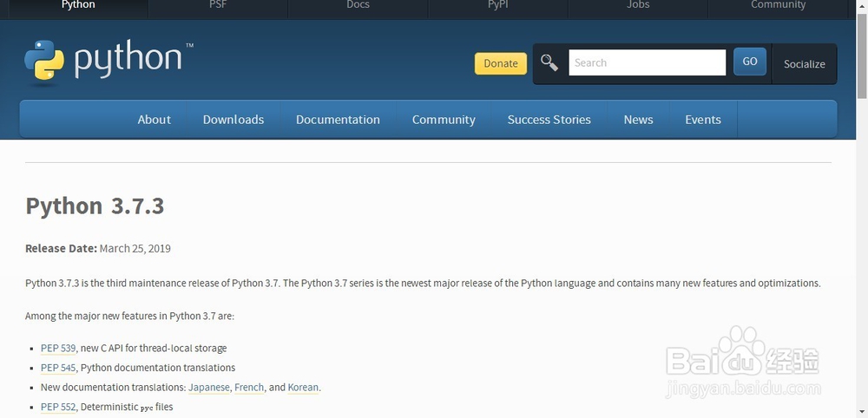Click the Python 3.7.3 heading
Image resolution: width=868 pixels, height=418 pixels.
pyautogui.click(x=95, y=206)
